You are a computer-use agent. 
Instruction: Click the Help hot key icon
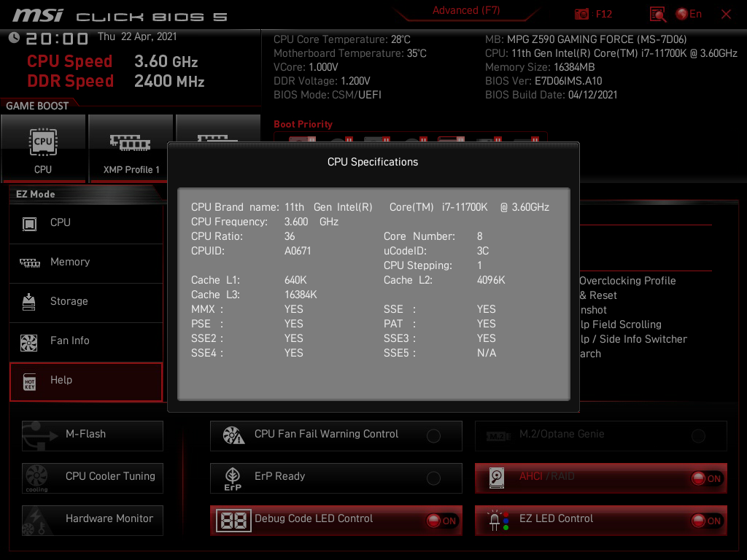[x=29, y=382]
